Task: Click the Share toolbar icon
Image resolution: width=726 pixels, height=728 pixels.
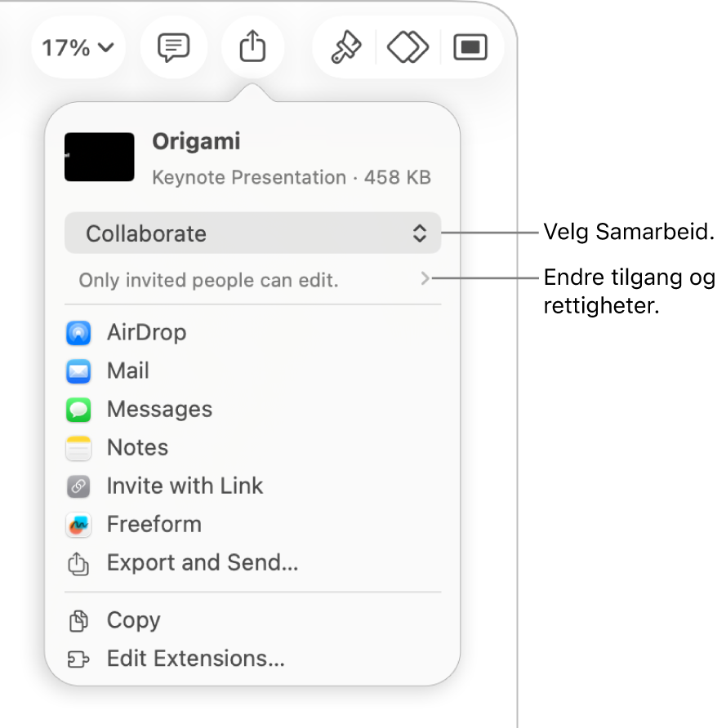Action: 252,47
